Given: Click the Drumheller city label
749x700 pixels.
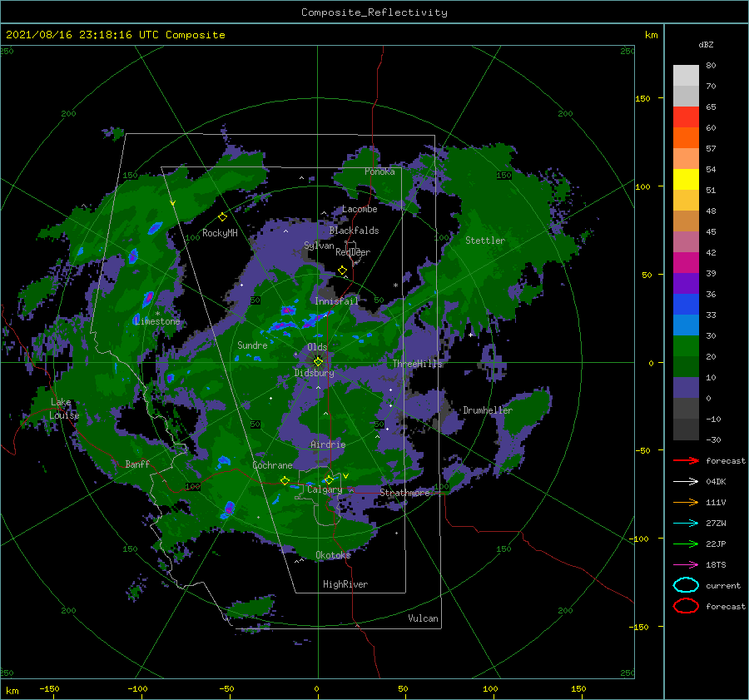Looking at the screenshot, I should click(488, 410).
